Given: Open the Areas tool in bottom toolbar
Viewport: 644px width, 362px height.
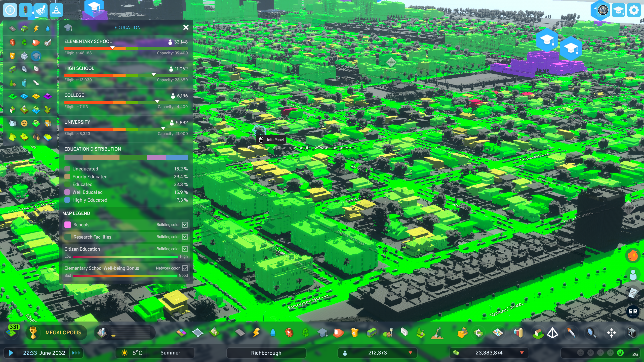Looking at the screenshot, I should (198, 333).
